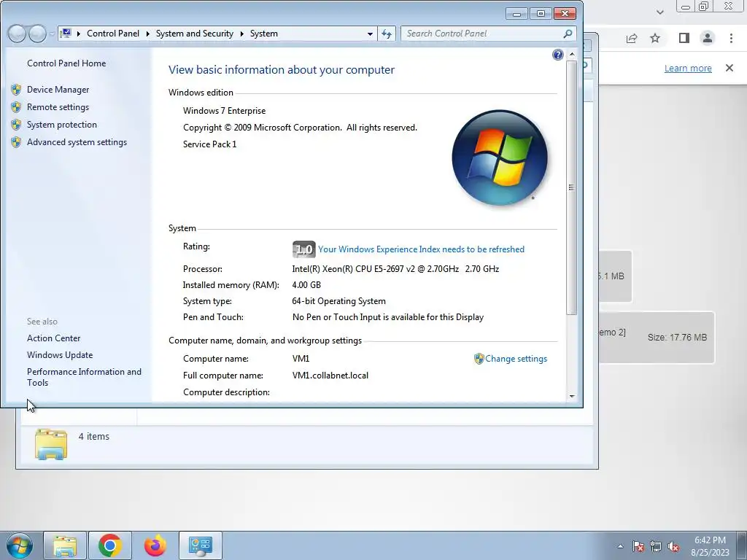Viewport: 747px width, 560px height.
Task: Click System in the breadcrumb
Action: (264, 34)
